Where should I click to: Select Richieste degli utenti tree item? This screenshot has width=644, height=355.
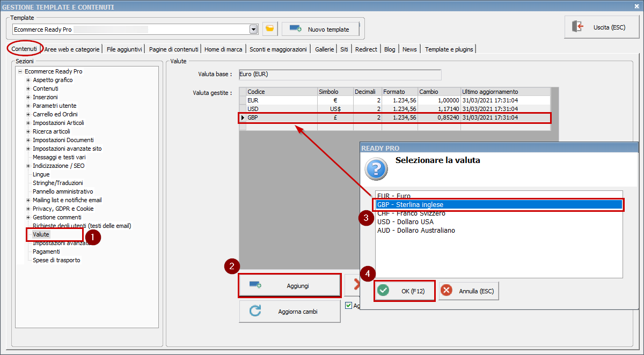(x=82, y=226)
